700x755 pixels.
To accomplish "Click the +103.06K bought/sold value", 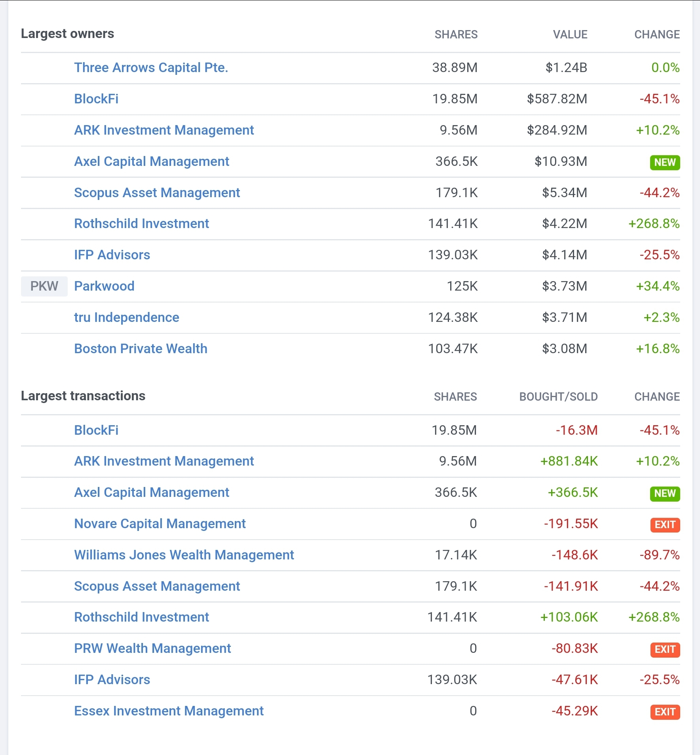I will pos(569,617).
